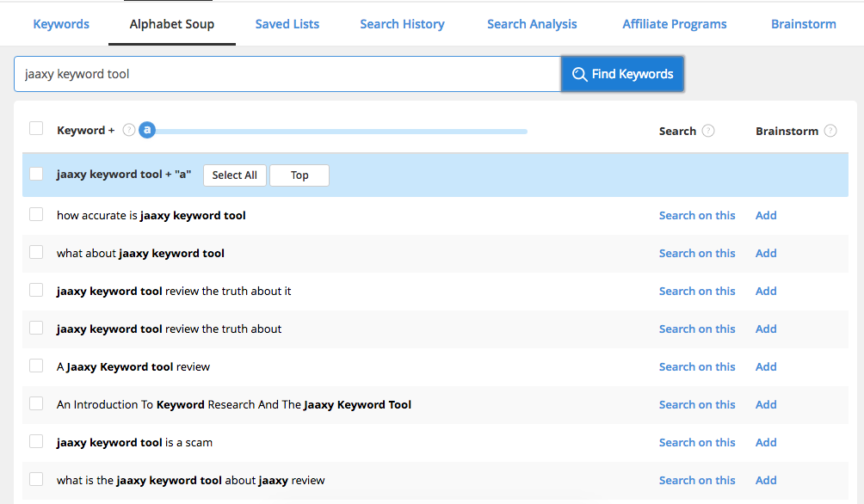Add 'how accurate is jaaxy keyword tool' to brainstorm
The width and height of the screenshot is (864, 504).
[766, 215]
